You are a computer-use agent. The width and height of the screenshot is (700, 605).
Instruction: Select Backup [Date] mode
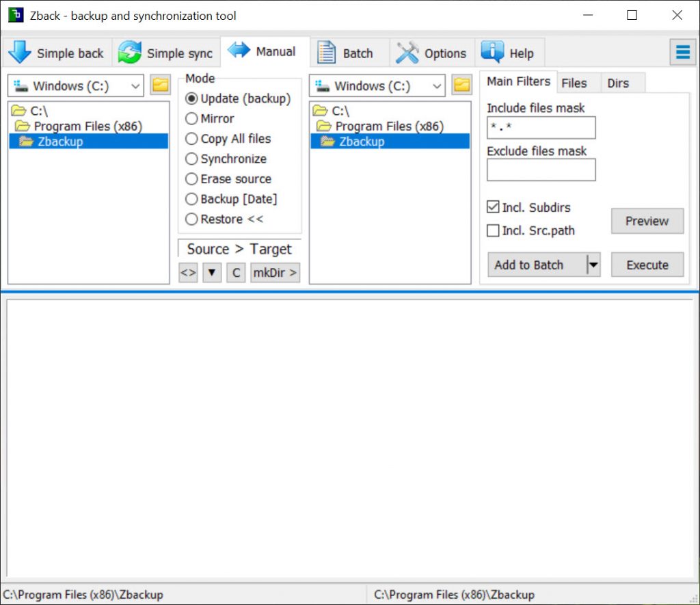[x=231, y=199]
